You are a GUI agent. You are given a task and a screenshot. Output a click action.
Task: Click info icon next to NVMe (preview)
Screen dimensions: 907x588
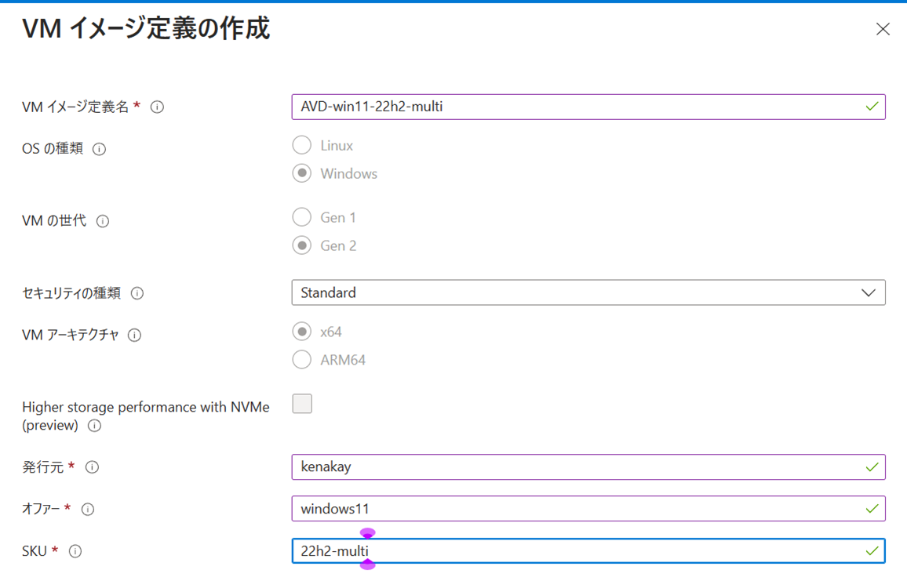95,426
